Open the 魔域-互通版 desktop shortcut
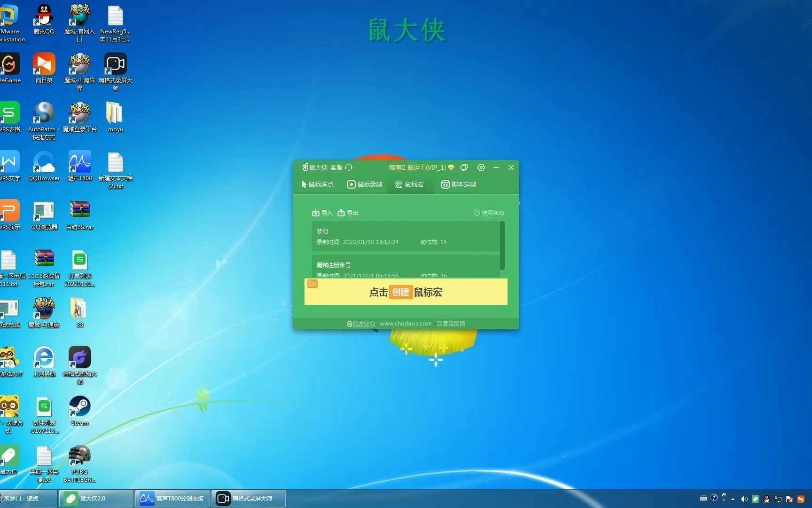Screen dimensions: 812x508 click(44, 313)
